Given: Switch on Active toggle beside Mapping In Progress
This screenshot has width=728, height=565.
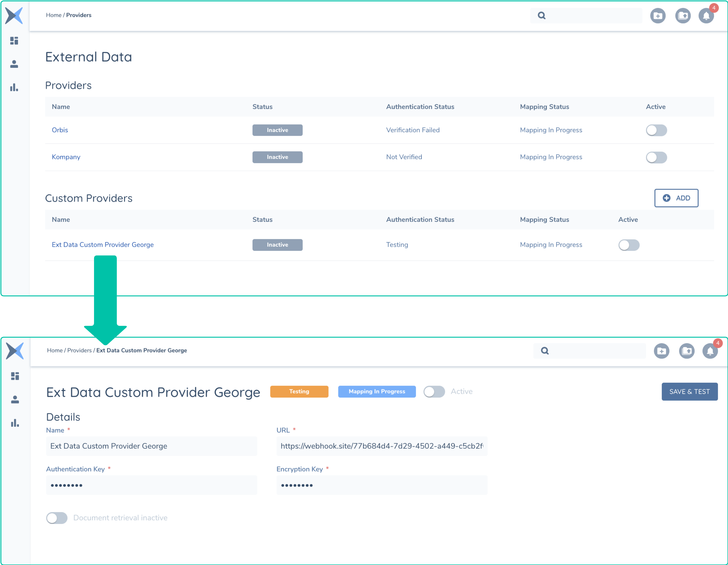Looking at the screenshot, I should (434, 392).
